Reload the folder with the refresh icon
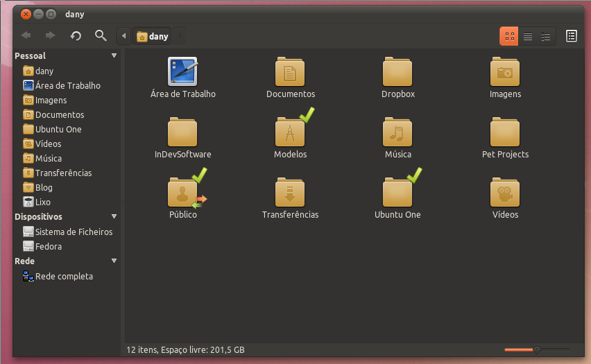This screenshot has width=591, height=364. tap(76, 36)
